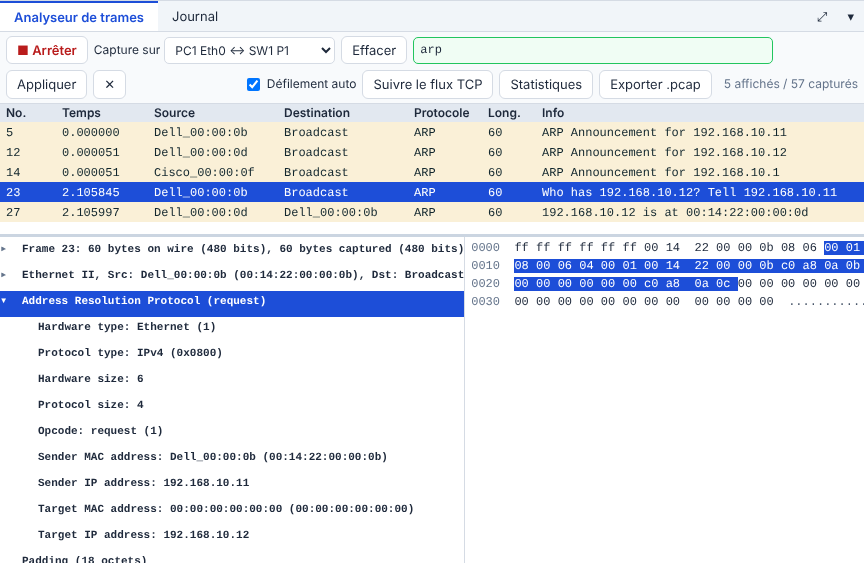Select Protocol size: 4 field
Screen dimensions: 864x563
[x=90, y=404]
